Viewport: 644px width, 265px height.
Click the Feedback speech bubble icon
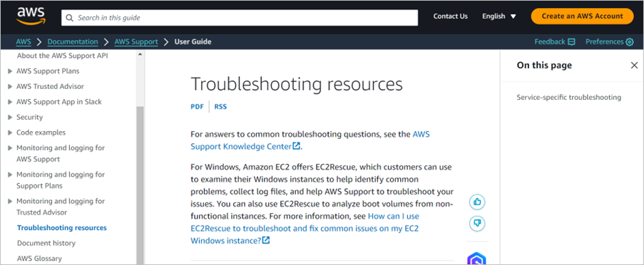click(x=571, y=42)
